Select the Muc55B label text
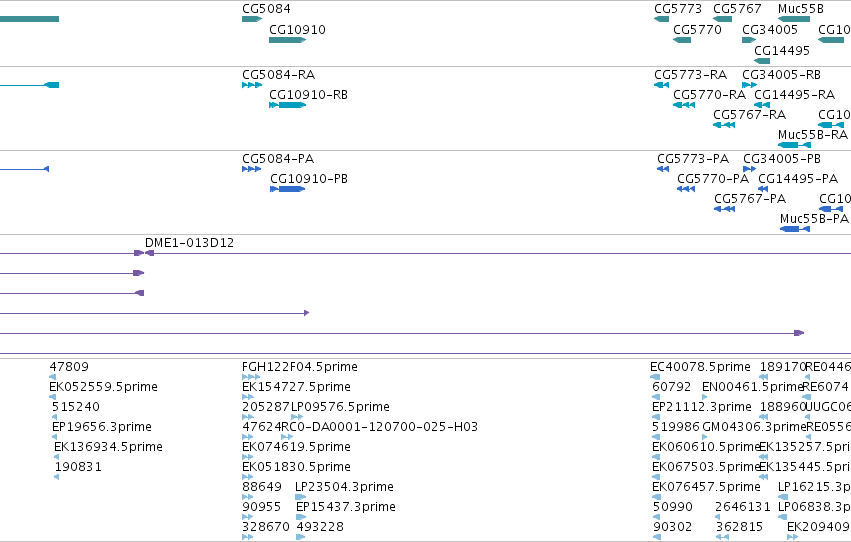 coord(801,9)
